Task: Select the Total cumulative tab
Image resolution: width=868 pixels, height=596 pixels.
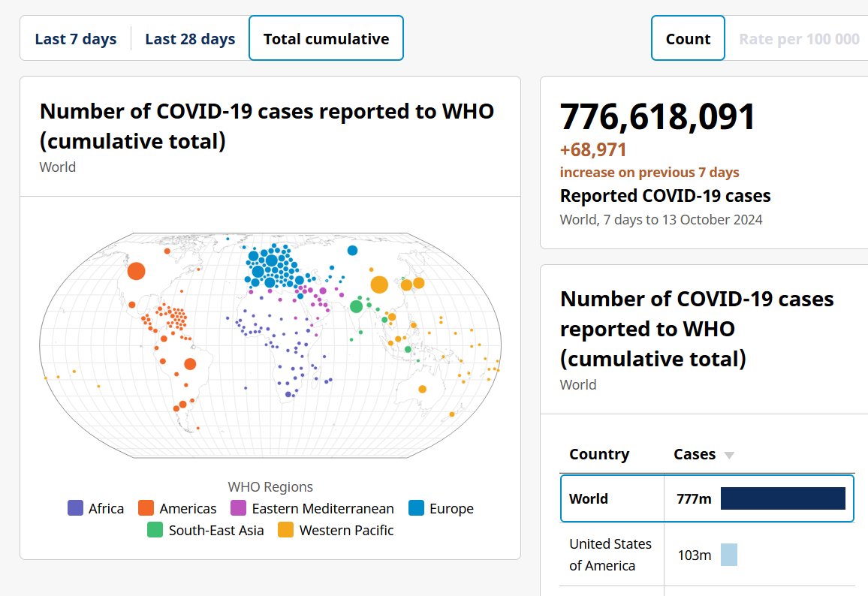Action: coord(326,39)
